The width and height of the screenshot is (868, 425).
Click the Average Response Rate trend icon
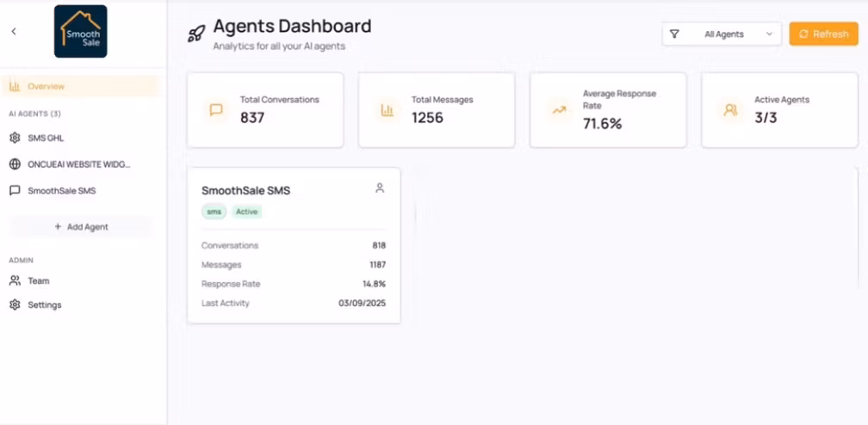pyautogui.click(x=559, y=109)
